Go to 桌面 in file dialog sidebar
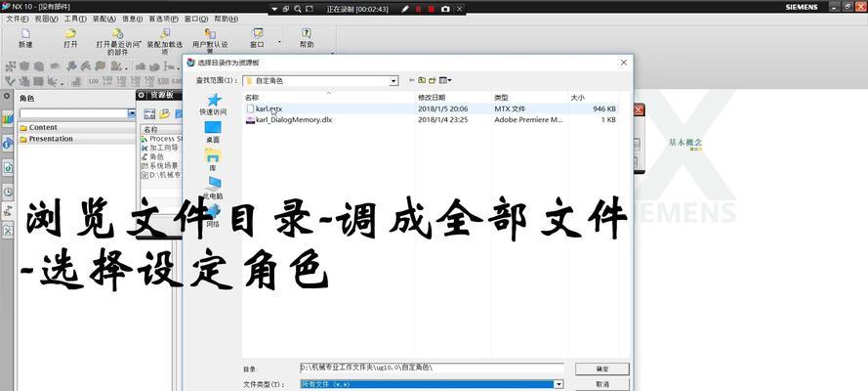Viewport: 868px width, 391px height. coord(213,133)
